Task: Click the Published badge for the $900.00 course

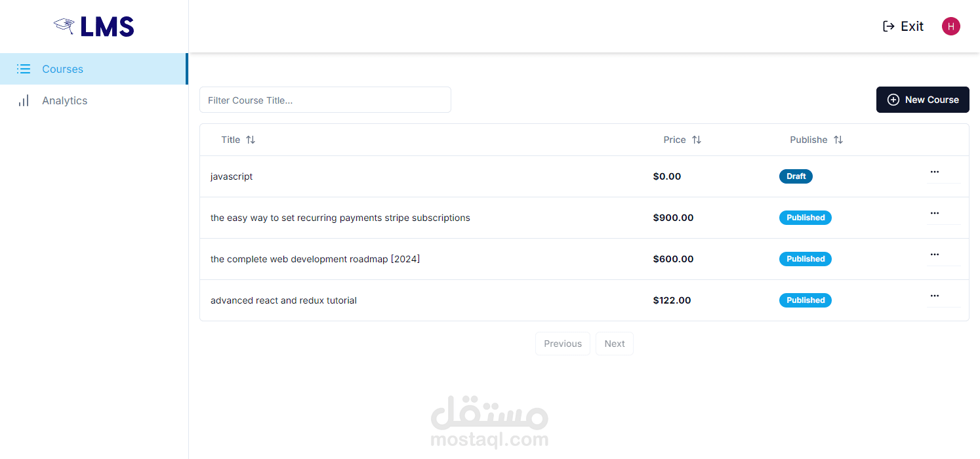Action: pos(806,218)
